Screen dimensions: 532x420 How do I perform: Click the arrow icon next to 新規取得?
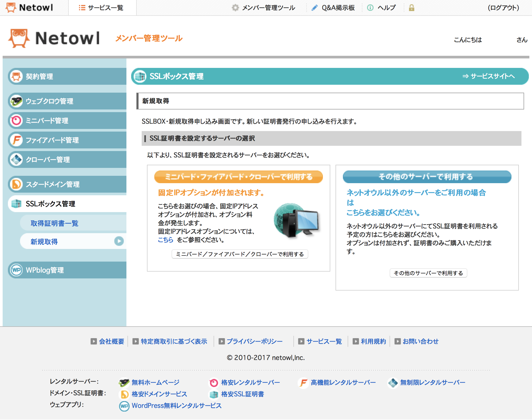coord(119,241)
